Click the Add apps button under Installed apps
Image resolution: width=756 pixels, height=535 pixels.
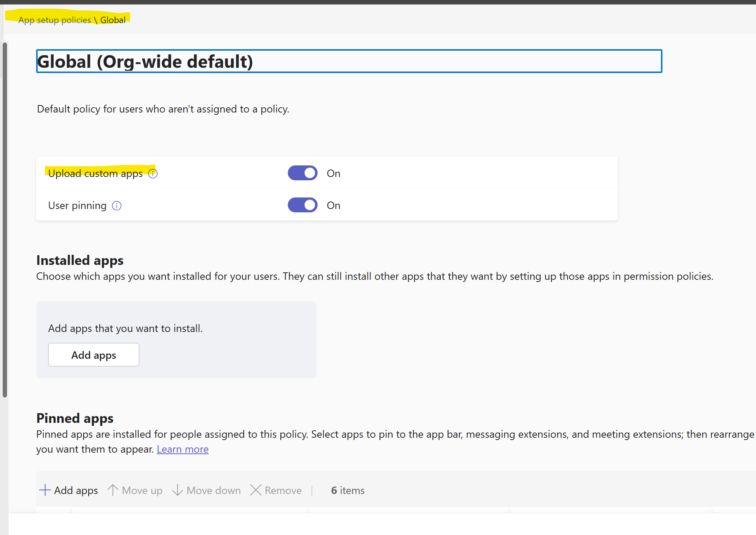(x=93, y=355)
